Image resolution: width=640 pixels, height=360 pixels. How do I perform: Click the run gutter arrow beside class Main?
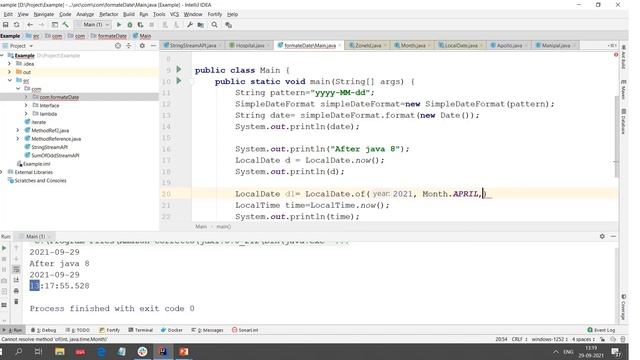click(x=179, y=69)
